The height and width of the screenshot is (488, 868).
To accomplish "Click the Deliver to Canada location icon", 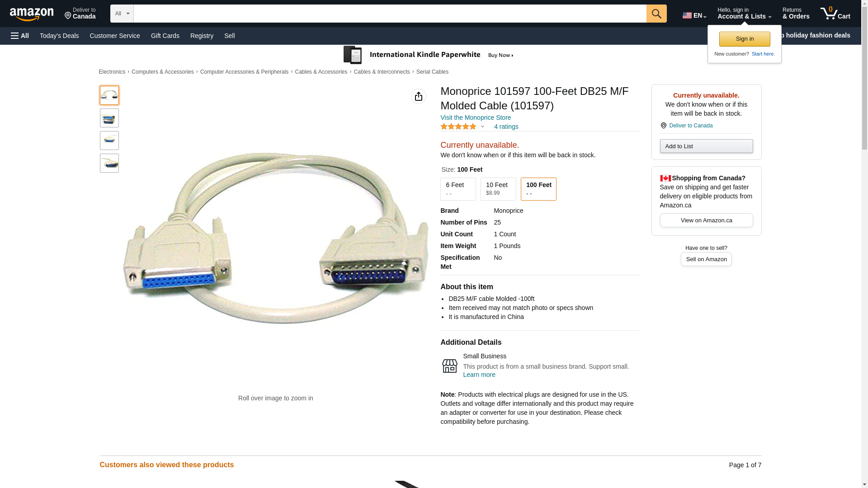I will [x=68, y=16].
